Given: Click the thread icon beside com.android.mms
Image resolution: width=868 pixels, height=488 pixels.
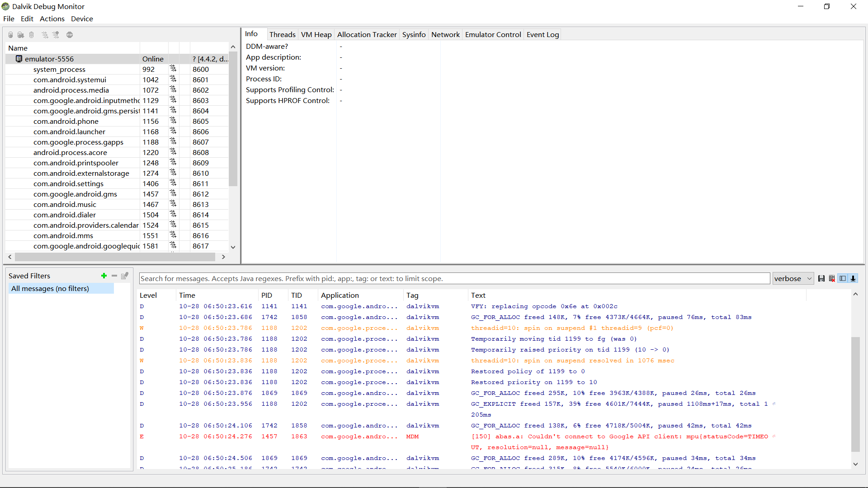Looking at the screenshot, I should click(173, 235).
